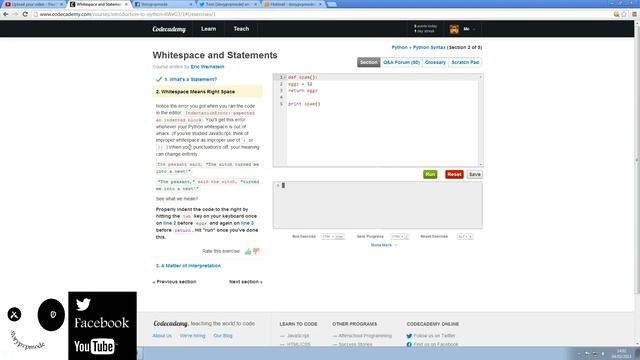
Task: Select the Section tab
Action: click(x=369, y=62)
